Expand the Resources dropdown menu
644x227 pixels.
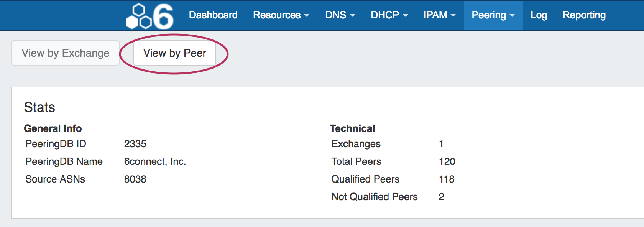[281, 15]
